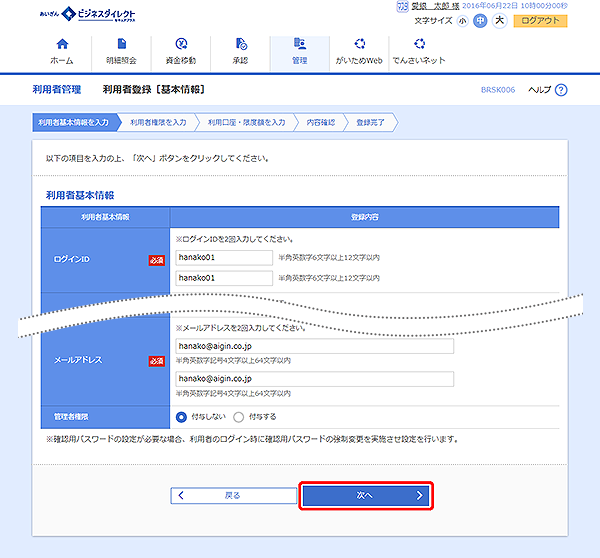Click the ビジネスダイレクト logo
The width and height of the screenshot is (600, 558).
point(88,14)
